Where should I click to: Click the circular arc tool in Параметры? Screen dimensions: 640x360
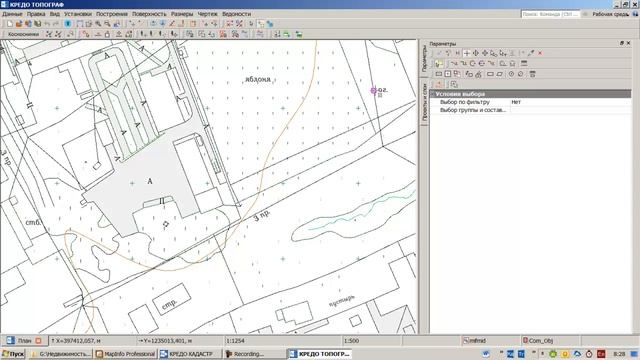coord(473,64)
